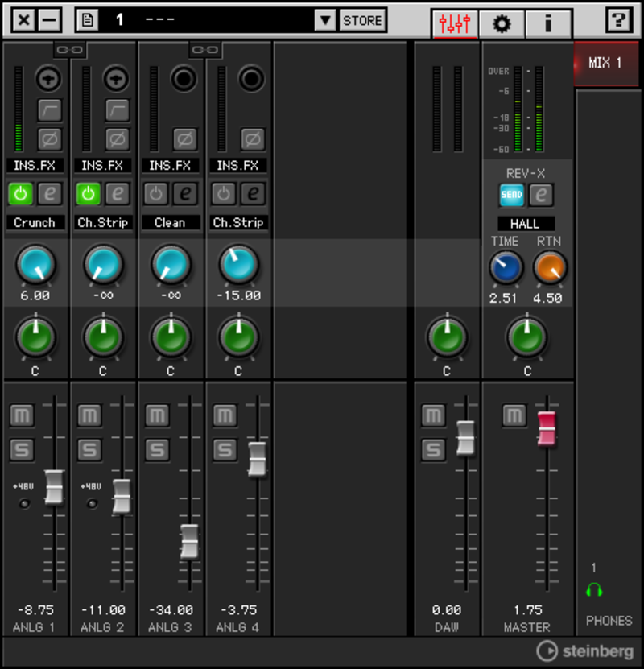Image resolution: width=644 pixels, height=669 pixels.
Task: Turn off the Ch.Strip effect on ANLG 2
Action: pyautogui.click(x=89, y=194)
